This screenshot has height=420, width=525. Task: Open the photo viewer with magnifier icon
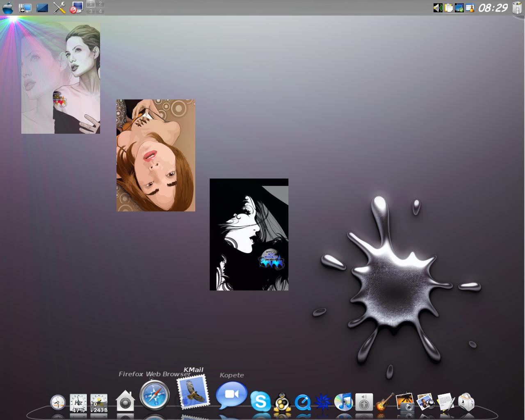[x=426, y=402]
